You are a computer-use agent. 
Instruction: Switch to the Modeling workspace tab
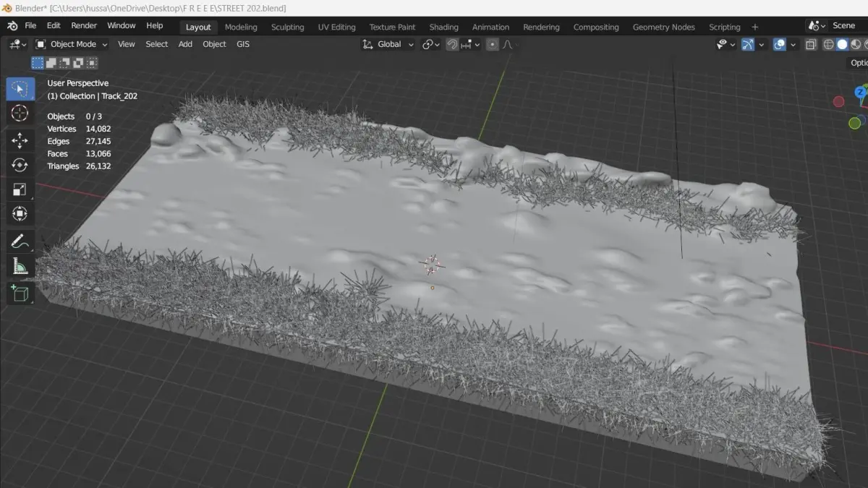(241, 27)
